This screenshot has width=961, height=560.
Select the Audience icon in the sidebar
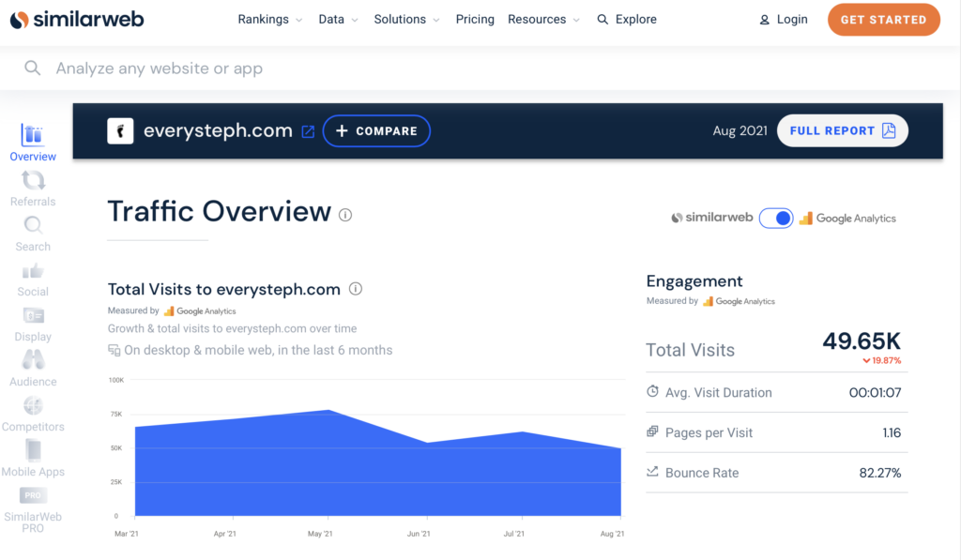32,360
